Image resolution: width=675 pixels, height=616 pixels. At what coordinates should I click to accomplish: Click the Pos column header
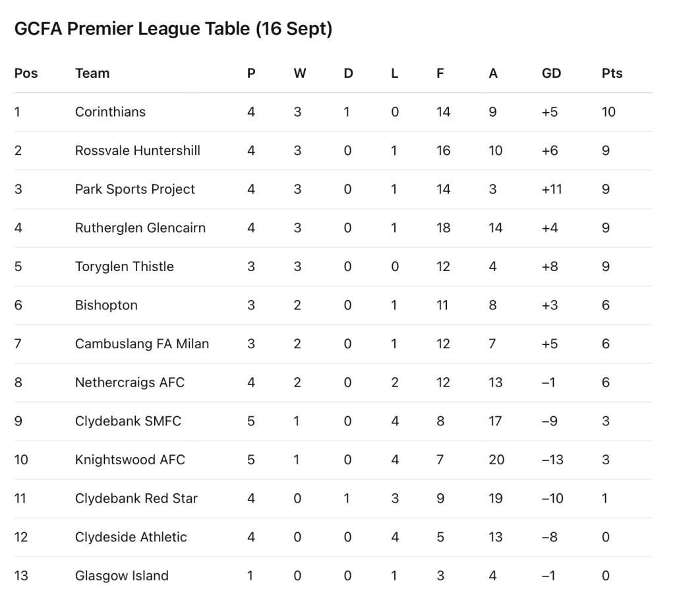pyautogui.click(x=26, y=73)
